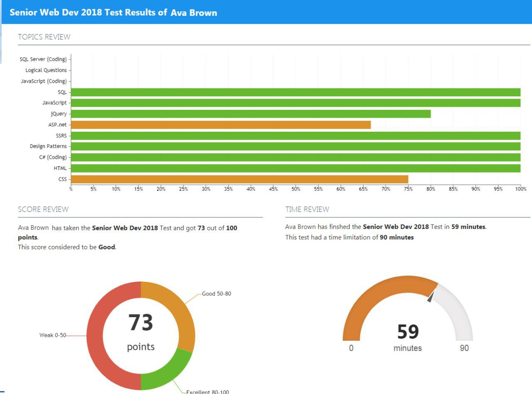The height and width of the screenshot is (394, 532).
Task: Click the SCORE REVIEW section heading
Action: [43, 209]
